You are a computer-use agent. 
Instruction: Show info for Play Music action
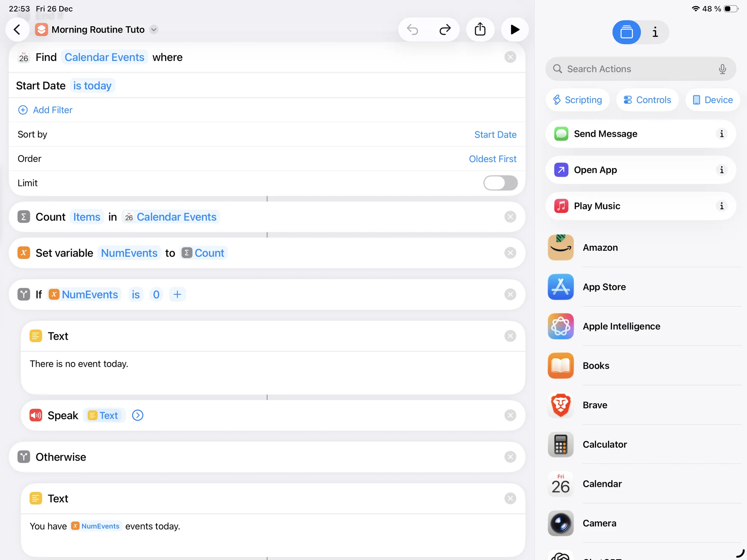(722, 206)
